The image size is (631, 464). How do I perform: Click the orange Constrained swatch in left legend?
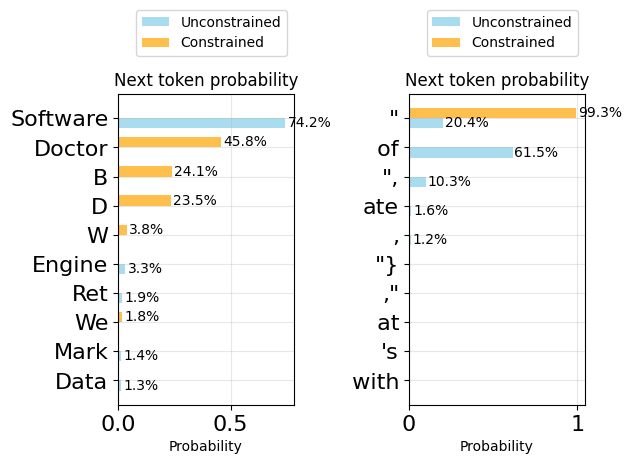pos(155,42)
